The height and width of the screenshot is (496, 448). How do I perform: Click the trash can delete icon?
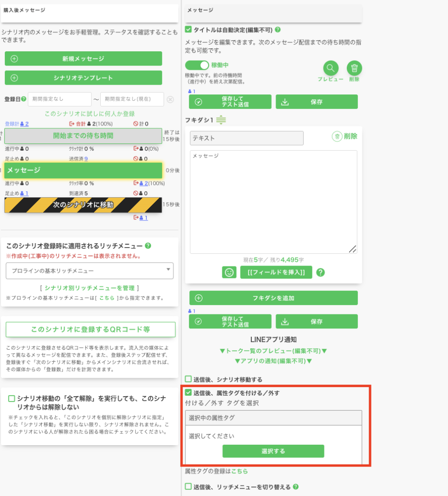[354, 68]
